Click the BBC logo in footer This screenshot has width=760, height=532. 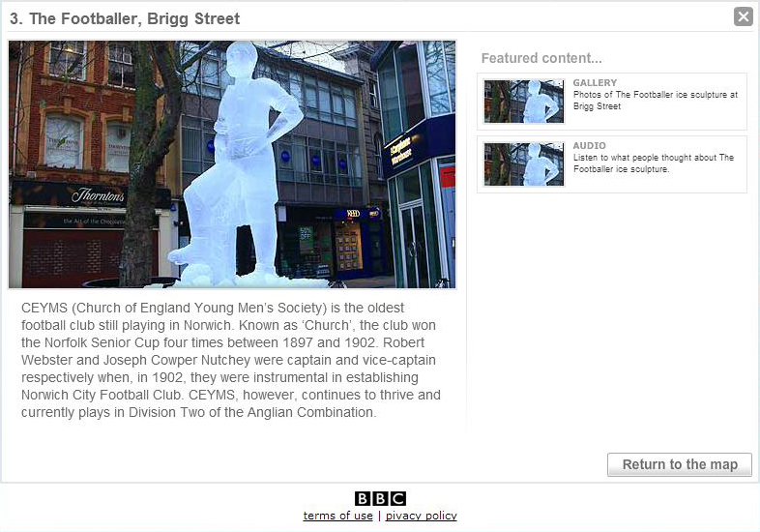pyautogui.click(x=380, y=498)
